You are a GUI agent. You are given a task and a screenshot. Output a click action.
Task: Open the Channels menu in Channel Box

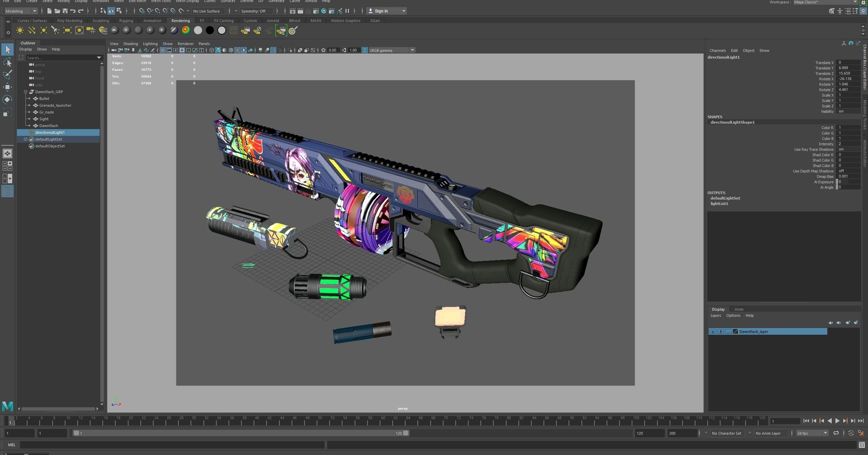717,50
